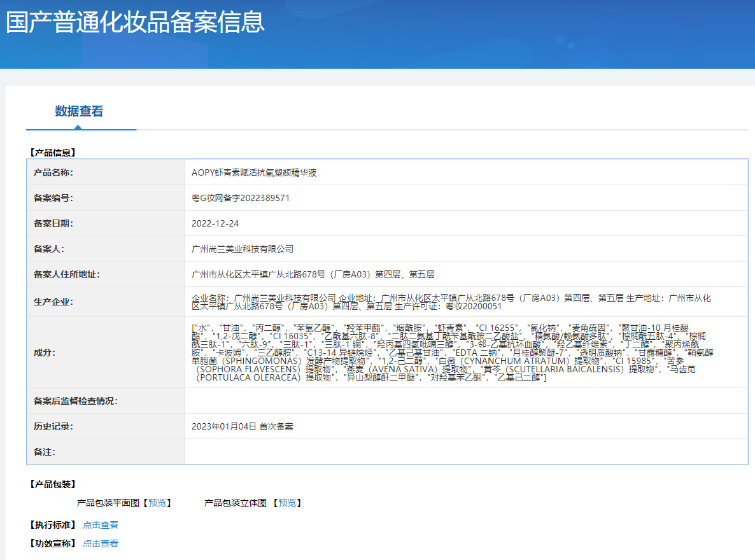The height and width of the screenshot is (560, 755).
Task: Click the 【产品信息】 section heading
Action: point(52,153)
